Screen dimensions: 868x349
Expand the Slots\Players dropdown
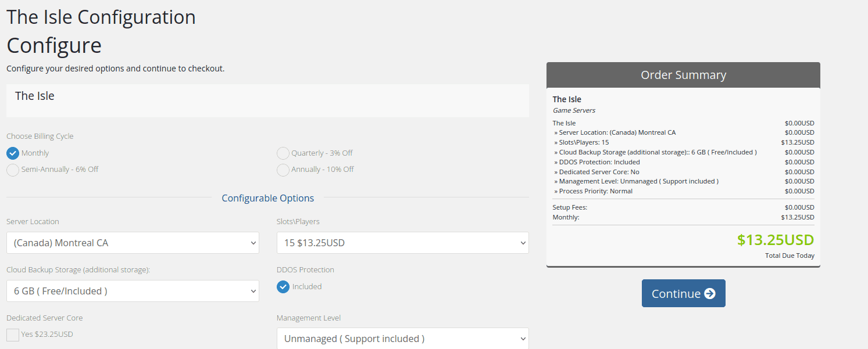402,243
